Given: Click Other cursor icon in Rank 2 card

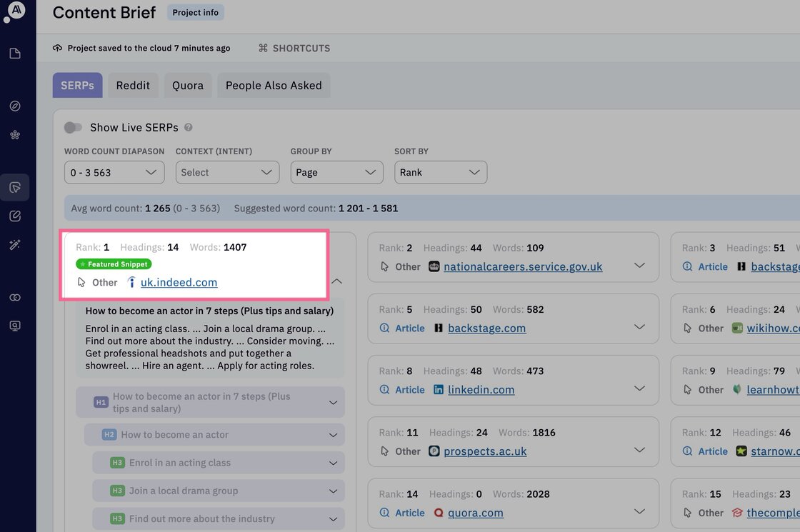Looking at the screenshot, I should (x=385, y=266).
